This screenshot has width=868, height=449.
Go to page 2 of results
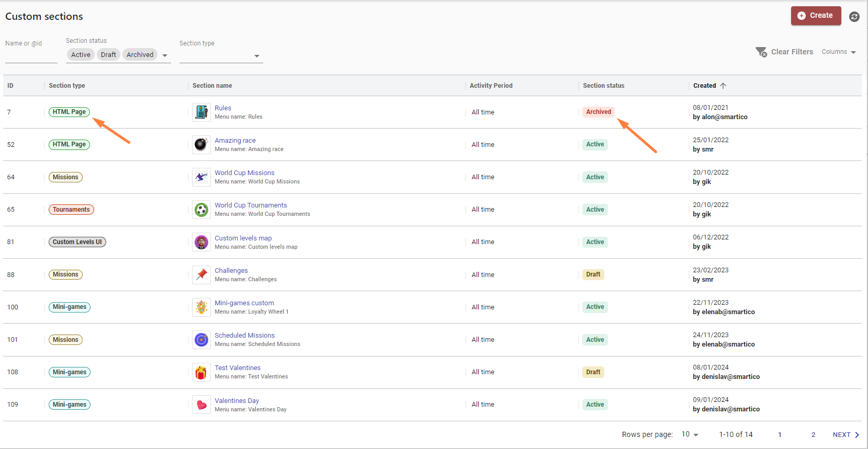click(813, 434)
